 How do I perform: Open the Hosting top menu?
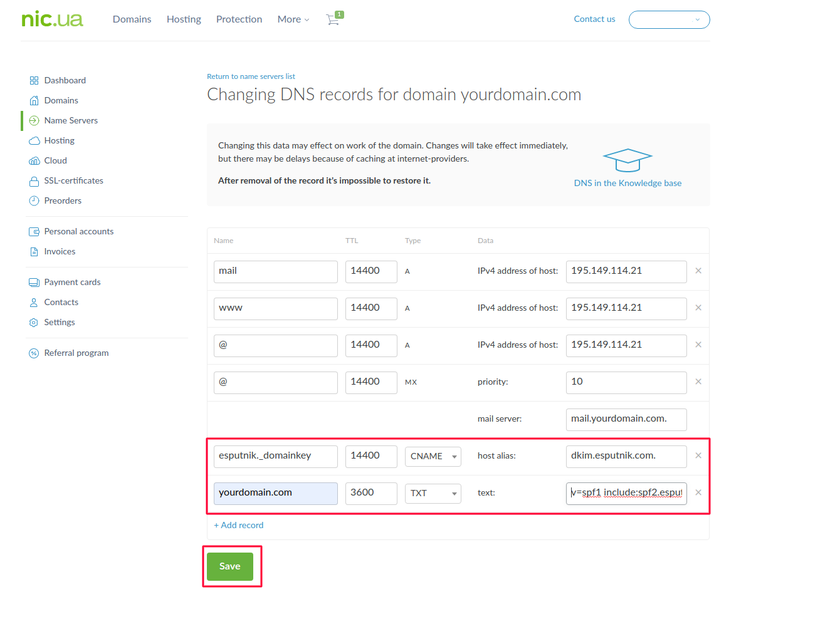[x=184, y=19]
